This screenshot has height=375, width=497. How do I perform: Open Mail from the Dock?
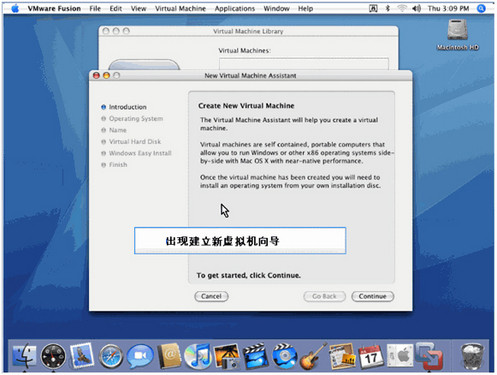[82, 355]
